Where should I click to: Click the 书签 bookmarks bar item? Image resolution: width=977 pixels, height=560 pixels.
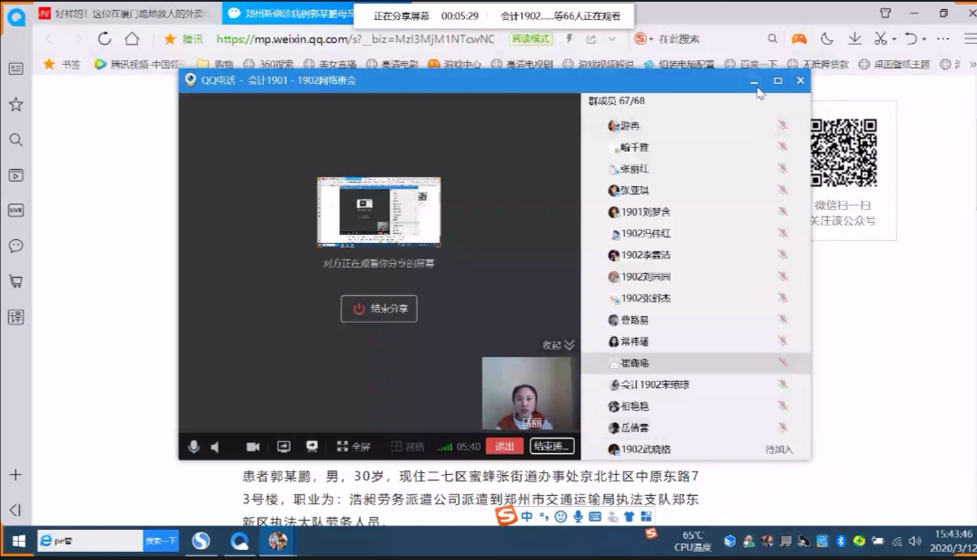(63, 64)
